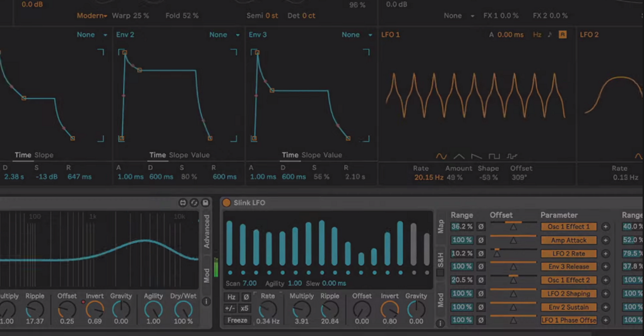This screenshot has width=644, height=336.
Task: Click the circular arrows icon in the left device title bar
Action: pyautogui.click(x=194, y=203)
